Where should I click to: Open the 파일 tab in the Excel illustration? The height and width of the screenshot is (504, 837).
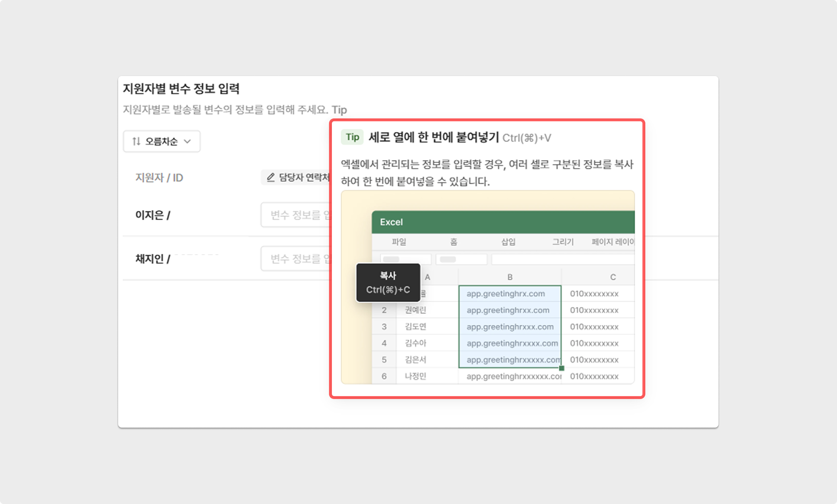399,242
